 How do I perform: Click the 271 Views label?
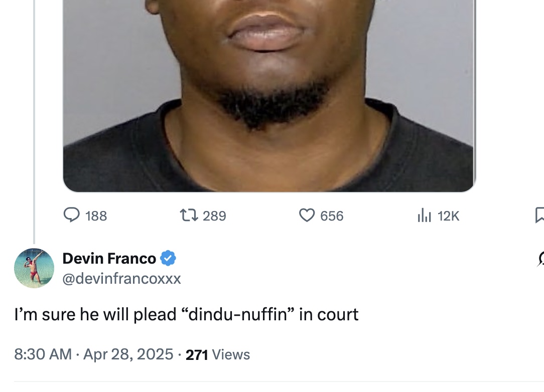click(218, 354)
